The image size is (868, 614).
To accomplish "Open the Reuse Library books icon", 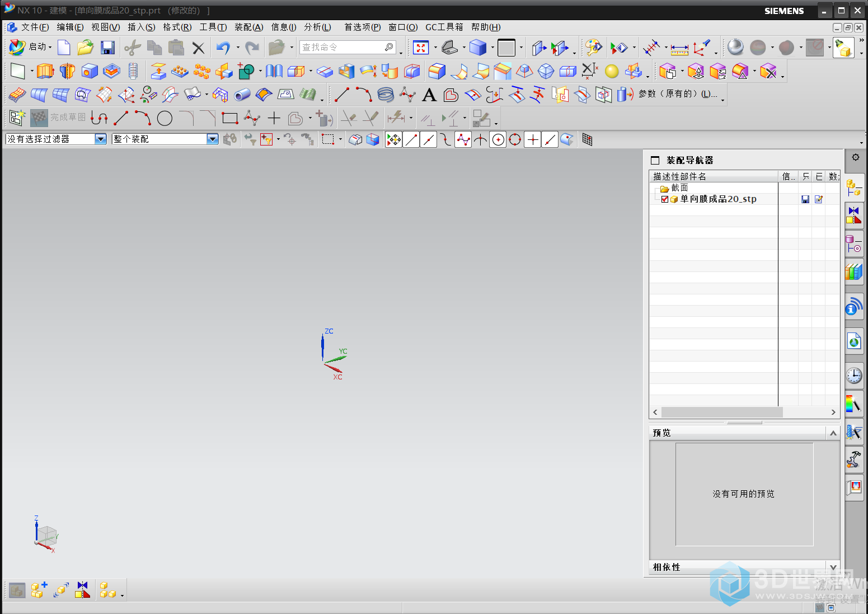I will [854, 273].
